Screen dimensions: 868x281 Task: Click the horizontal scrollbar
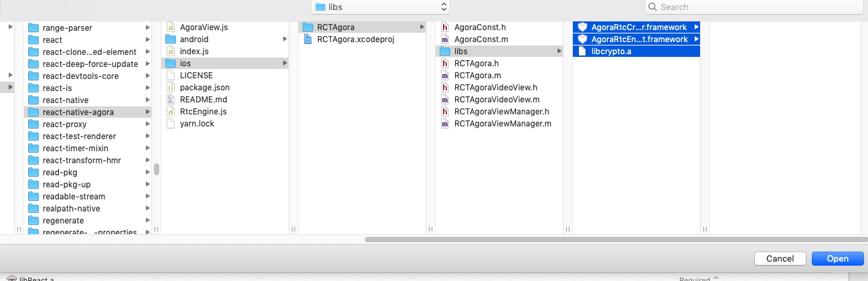[616, 239]
